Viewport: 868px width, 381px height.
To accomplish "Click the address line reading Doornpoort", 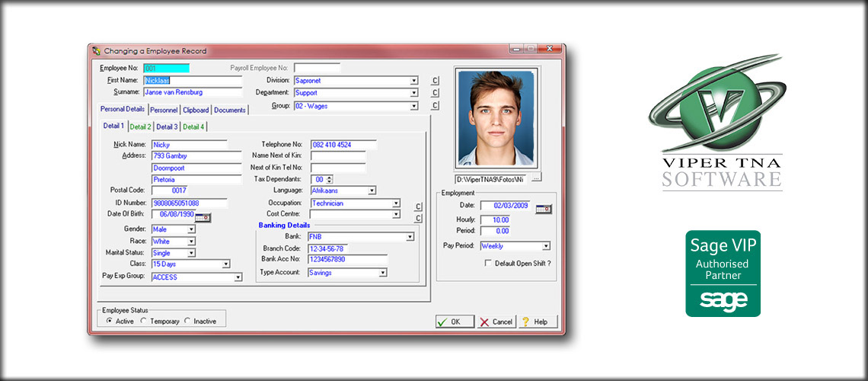I will tap(196, 168).
